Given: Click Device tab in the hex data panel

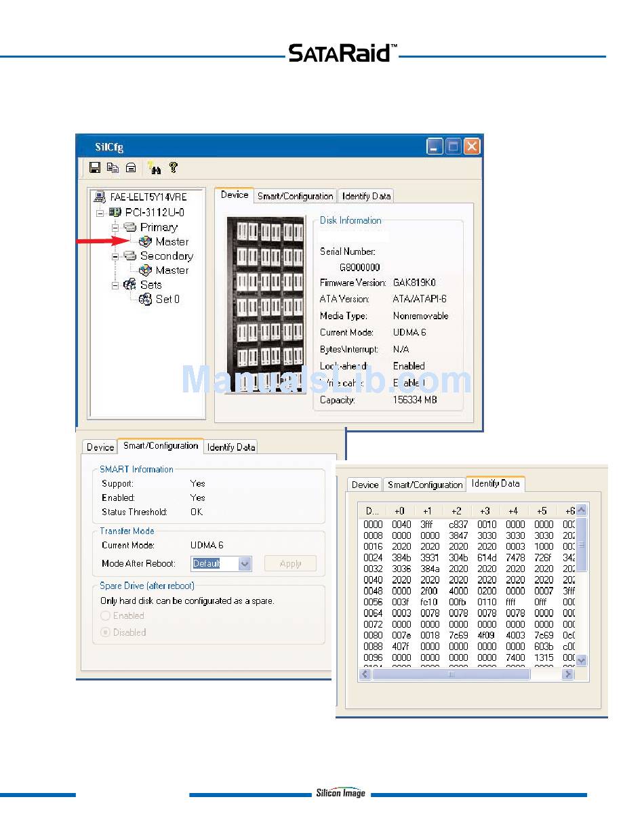Looking at the screenshot, I should (365, 485).
